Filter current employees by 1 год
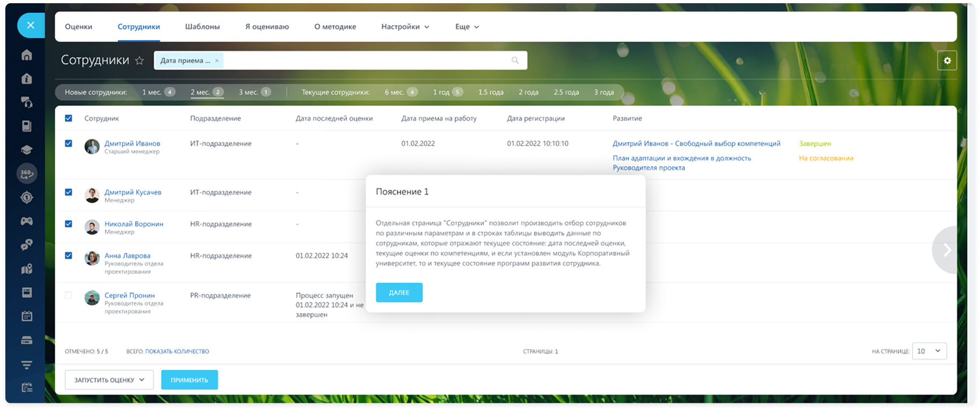Image resolution: width=980 pixels, height=411 pixels. pyautogui.click(x=448, y=92)
